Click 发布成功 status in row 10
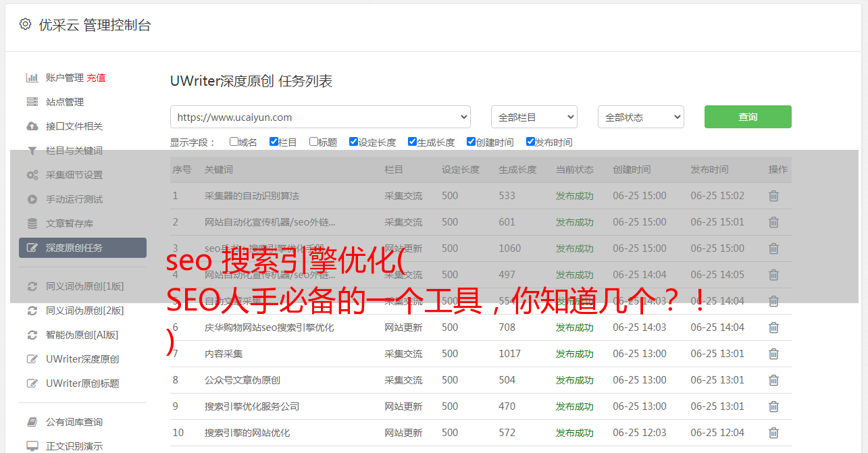868x453 pixels. [575, 433]
